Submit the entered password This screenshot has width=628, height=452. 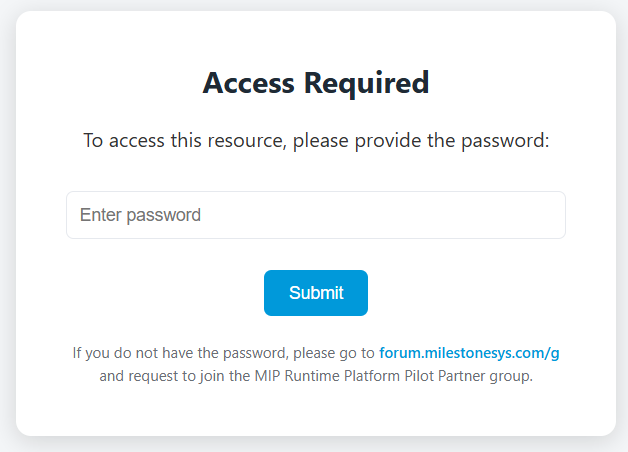pos(316,293)
